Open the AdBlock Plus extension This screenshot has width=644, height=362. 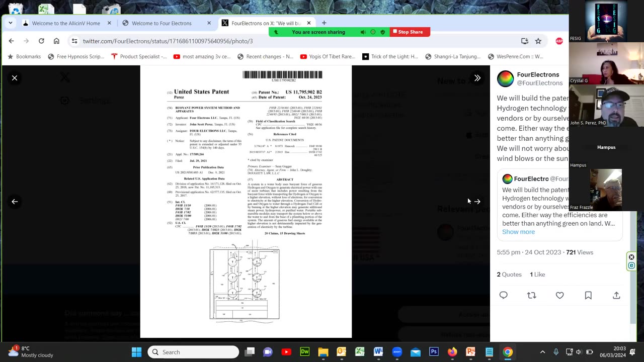click(x=559, y=41)
